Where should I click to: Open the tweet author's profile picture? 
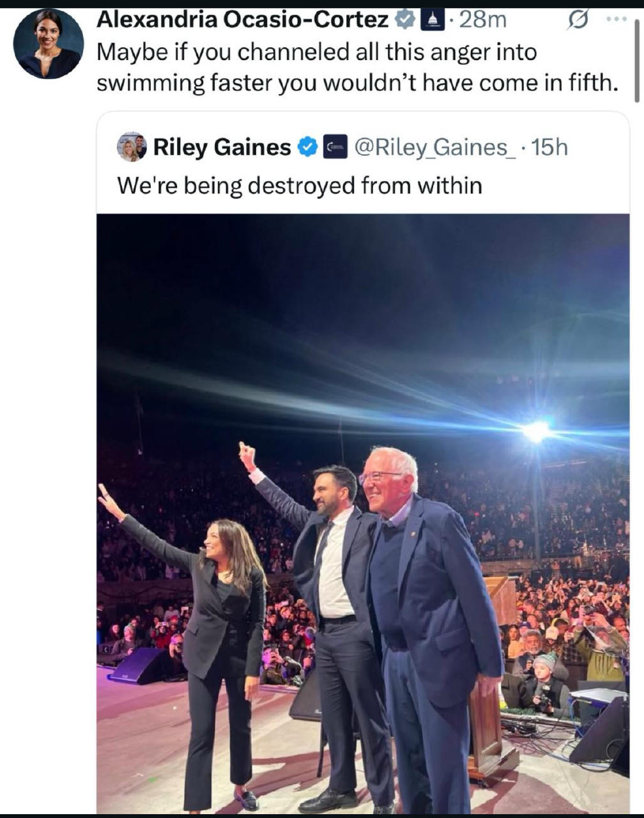click(x=48, y=43)
